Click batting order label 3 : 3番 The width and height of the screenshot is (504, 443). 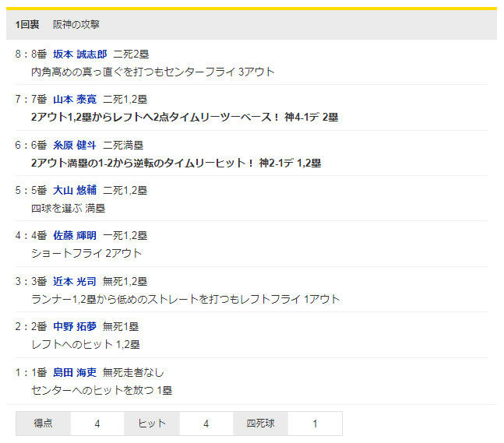(31, 281)
